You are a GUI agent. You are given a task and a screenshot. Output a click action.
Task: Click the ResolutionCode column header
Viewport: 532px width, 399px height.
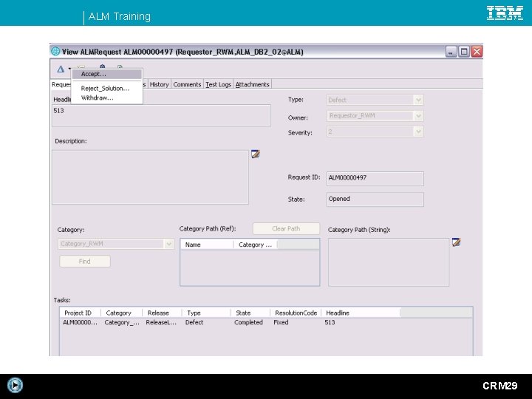coord(296,313)
